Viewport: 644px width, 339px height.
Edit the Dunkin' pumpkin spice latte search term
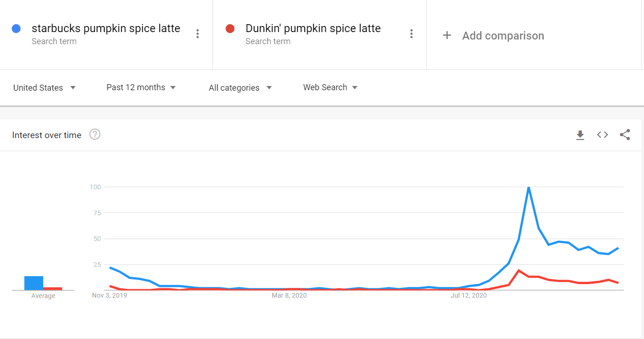pos(313,28)
